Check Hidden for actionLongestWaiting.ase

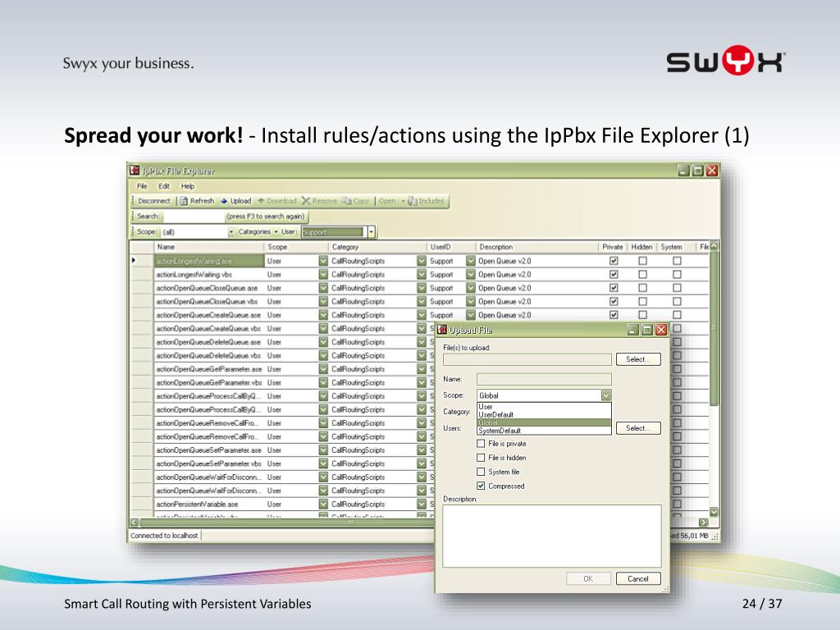tap(643, 261)
